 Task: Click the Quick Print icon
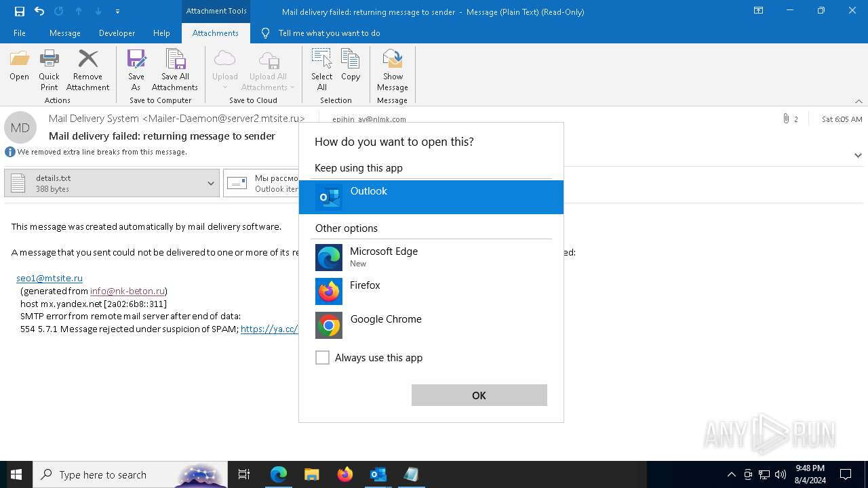click(49, 70)
